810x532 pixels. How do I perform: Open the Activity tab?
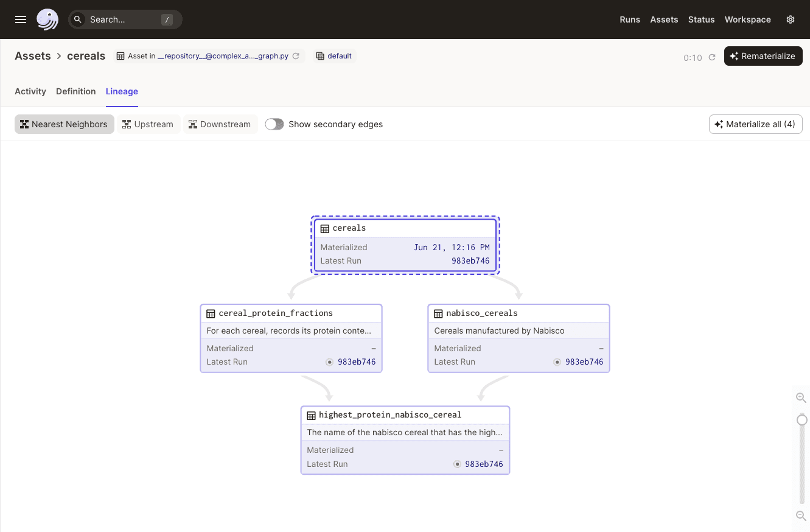[x=30, y=91]
